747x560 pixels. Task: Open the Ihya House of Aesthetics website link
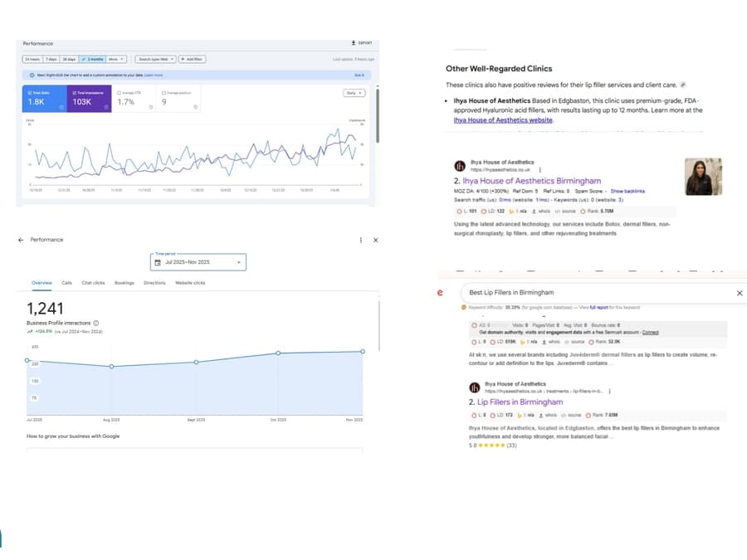coord(503,120)
